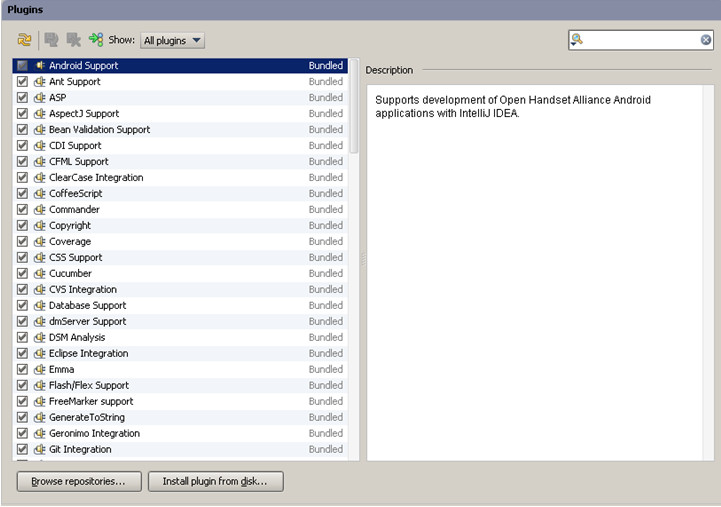Screen dimensions: 721x507
Task: Click Browse repositories button
Action: 79,481
